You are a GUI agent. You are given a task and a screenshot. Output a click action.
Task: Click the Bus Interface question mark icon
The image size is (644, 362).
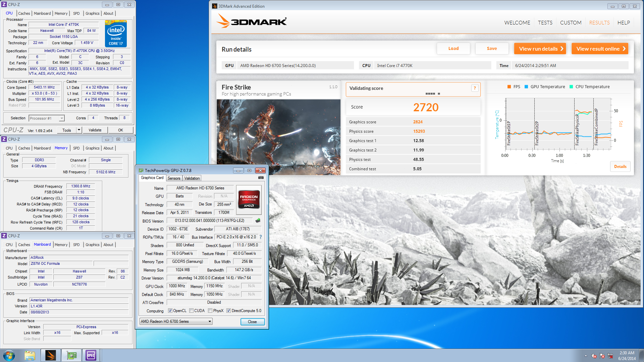(x=261, y=237)
